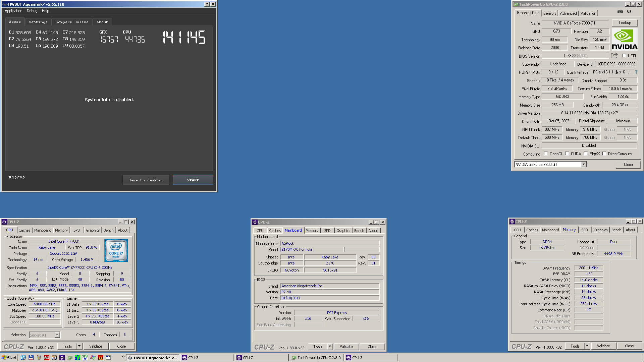This screenshot has width=644, height=362.
Task: Click the HWBOT Aquamark help question button
Action: 207,4
